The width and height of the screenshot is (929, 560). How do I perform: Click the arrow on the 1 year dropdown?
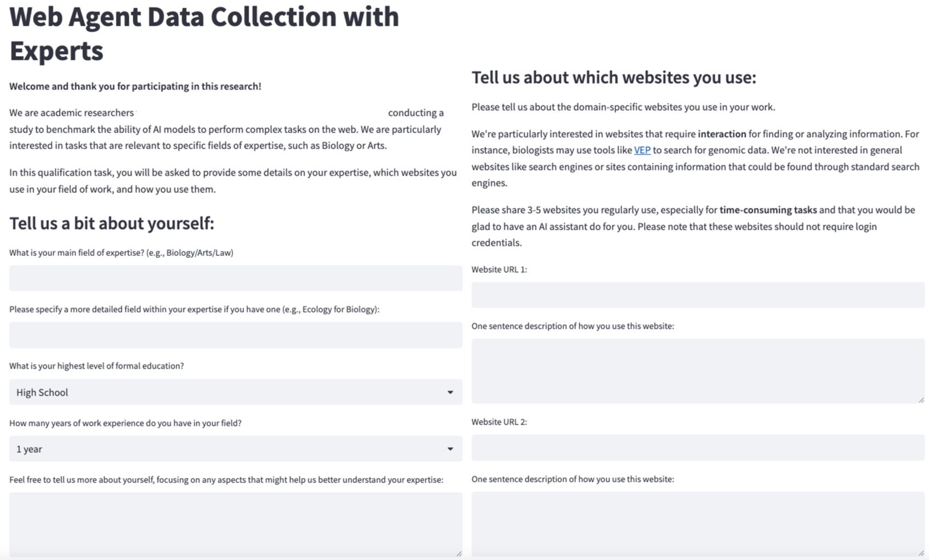(x=450, y=449)
